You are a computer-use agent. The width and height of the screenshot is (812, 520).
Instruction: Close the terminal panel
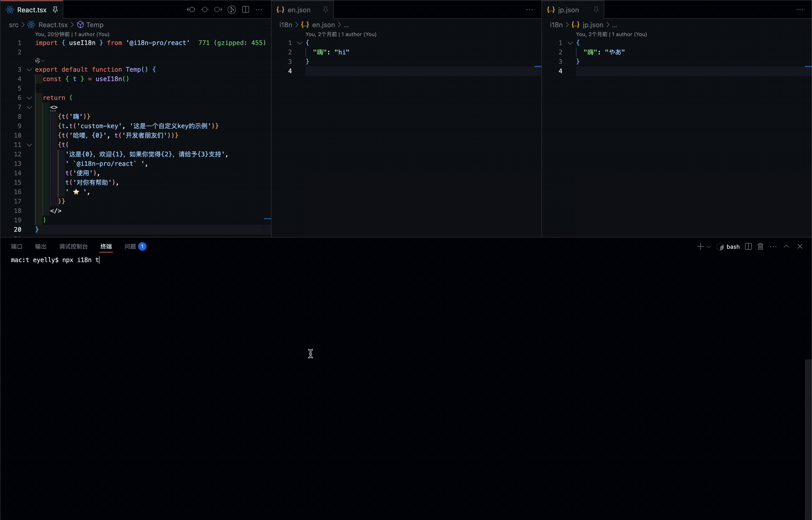click(800, 246)
